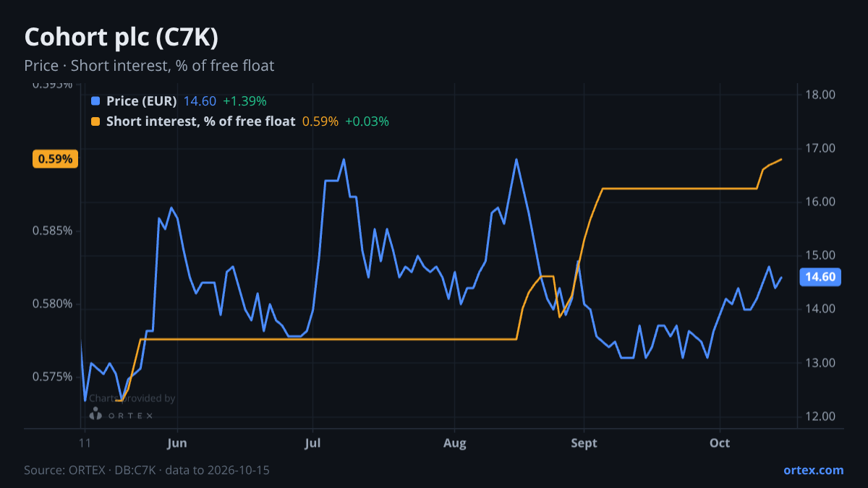The width and height of the screenshot is (868, 488).
Task: Click the chart subtitle about short interest
Action: tap(149, 66)
